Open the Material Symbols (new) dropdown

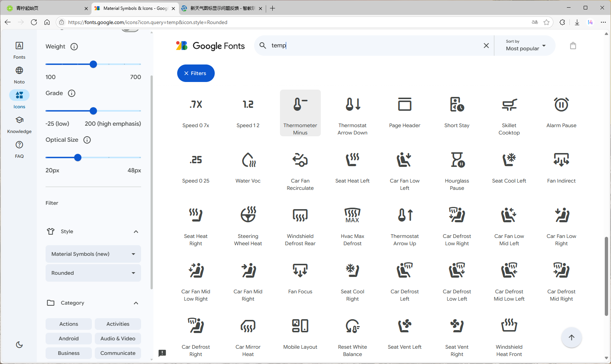click(93, 254)
